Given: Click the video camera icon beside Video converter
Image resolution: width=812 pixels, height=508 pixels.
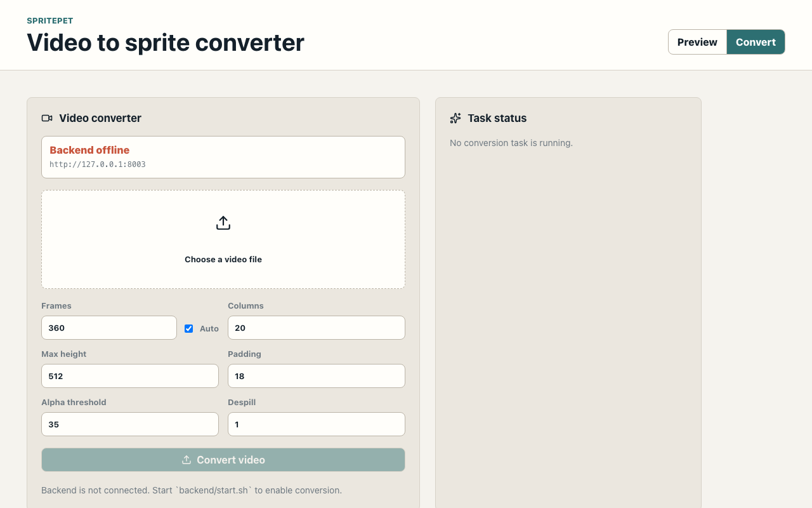Looking at the screenshot, I should click(x=47, y=118).
